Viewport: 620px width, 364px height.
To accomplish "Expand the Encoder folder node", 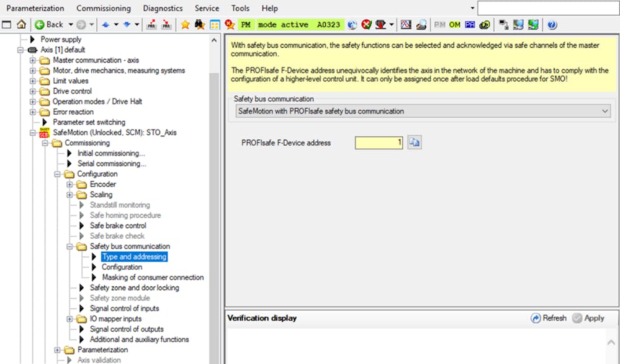I will coord(70,185).
